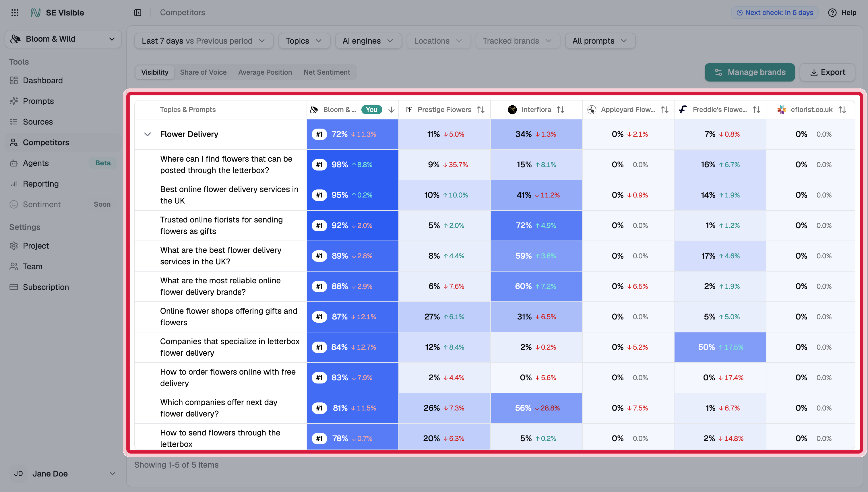Viewport: 868px width, 492px height.
Task: Click Prestige Flowers 27% visibility cell
Action: [x=444, y=317]
